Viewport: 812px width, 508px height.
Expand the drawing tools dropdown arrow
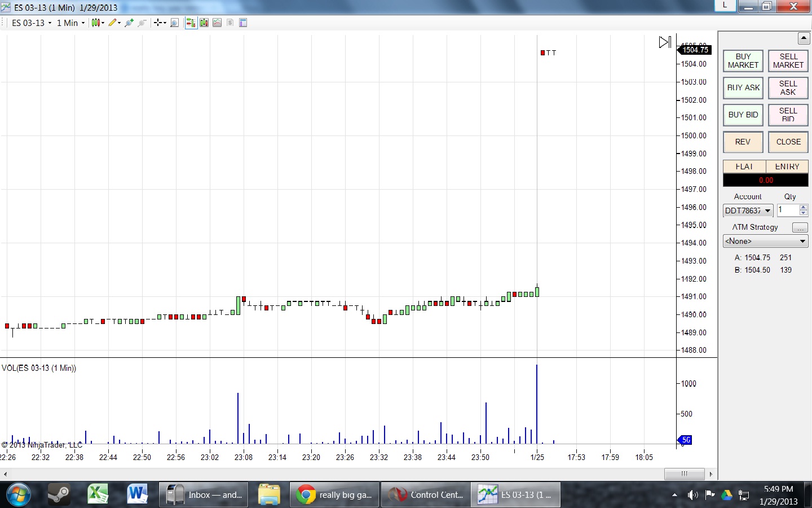pos(119,23)
